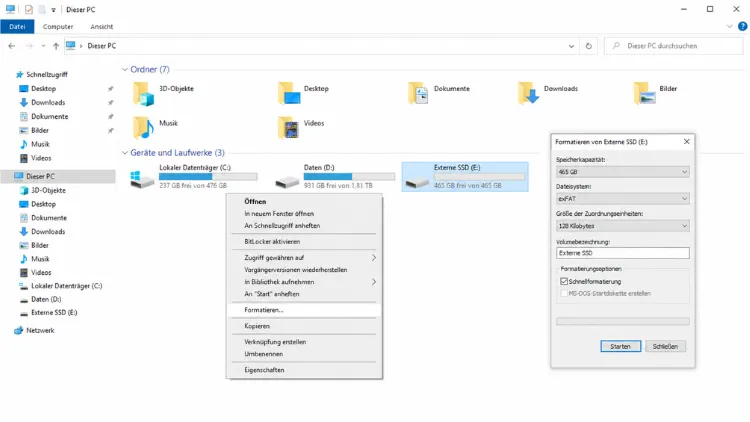This screenshot has height=422, width=750.
Task: Switch to the Computer ribbon tab
Action: [x=58, y=26]
